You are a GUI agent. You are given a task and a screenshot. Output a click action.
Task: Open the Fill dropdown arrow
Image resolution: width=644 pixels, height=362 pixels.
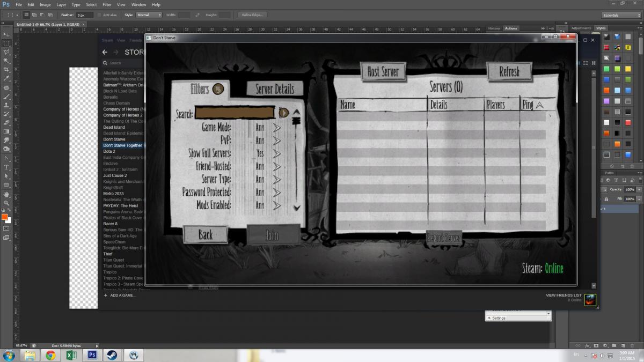[x=639, y=198]
